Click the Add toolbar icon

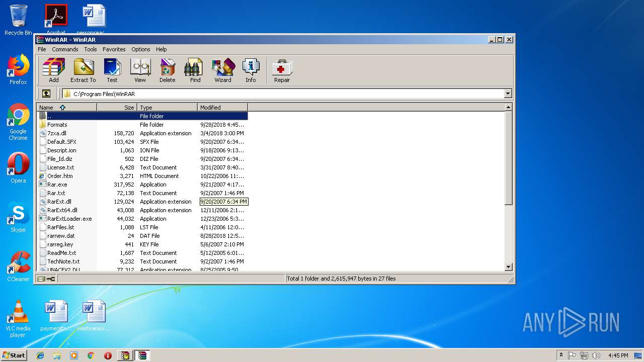[53, 70]
